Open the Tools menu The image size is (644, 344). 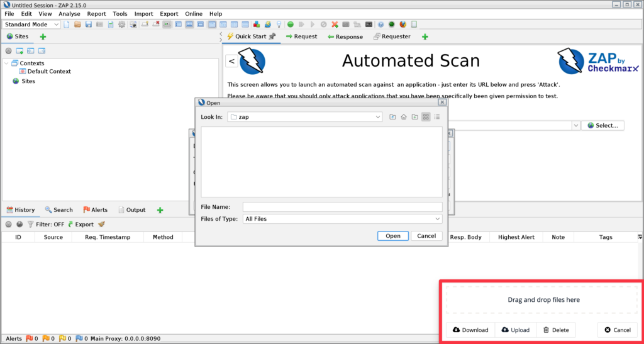click(x=120, y=14)
